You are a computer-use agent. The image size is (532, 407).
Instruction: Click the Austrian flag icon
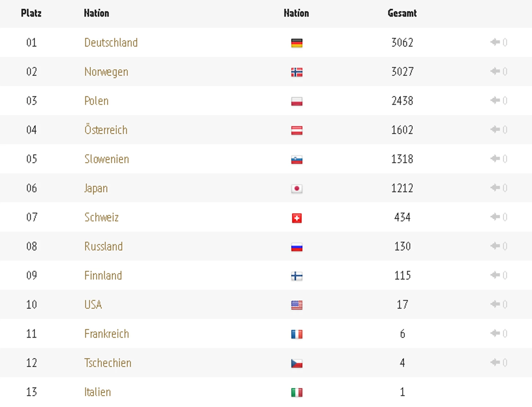pyautogui.click(x=297, y=130)
